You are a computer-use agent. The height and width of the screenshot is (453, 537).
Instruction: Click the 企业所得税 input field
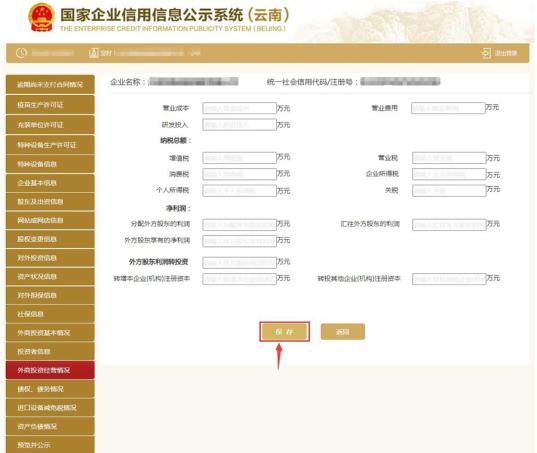pos(449,174)
